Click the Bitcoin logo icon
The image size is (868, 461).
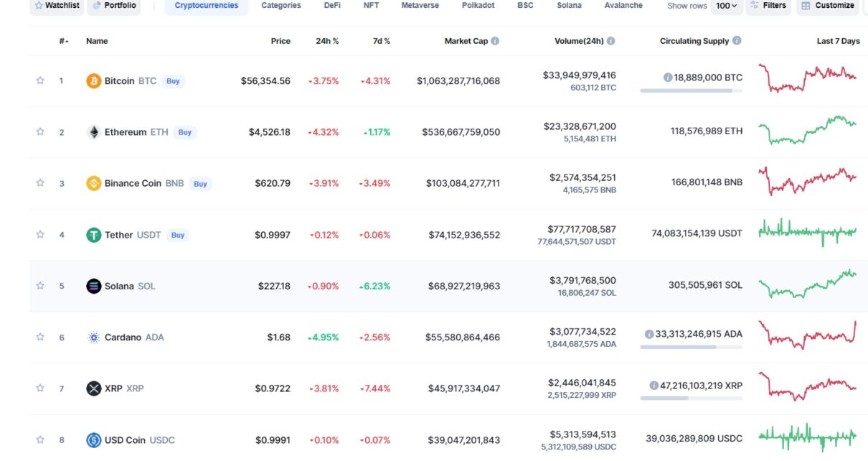pyautogui.click(x=93, y=81)
